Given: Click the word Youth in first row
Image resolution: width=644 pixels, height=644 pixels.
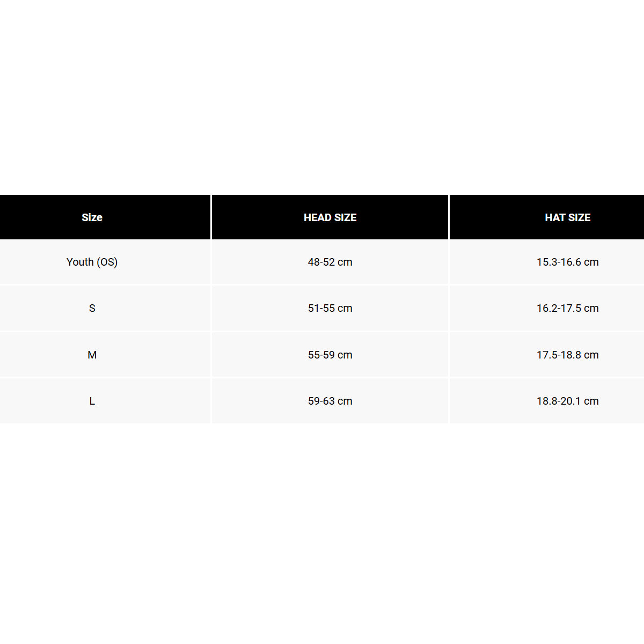Looking at the screenshot, I should (80, 262).
